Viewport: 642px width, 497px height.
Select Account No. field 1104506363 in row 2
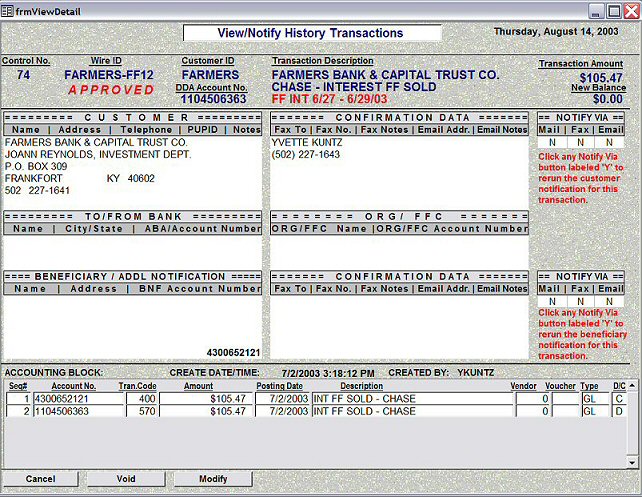79,411
